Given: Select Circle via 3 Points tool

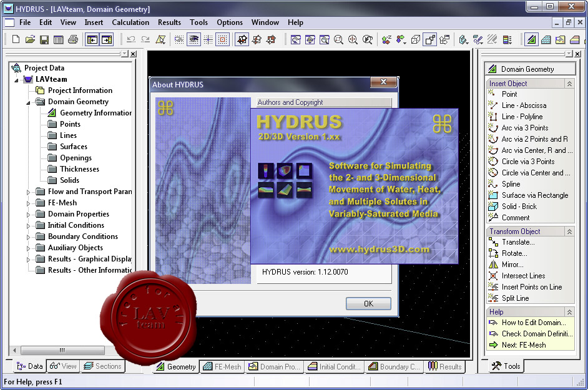Looking at the screenshot, I should [527, 161].
